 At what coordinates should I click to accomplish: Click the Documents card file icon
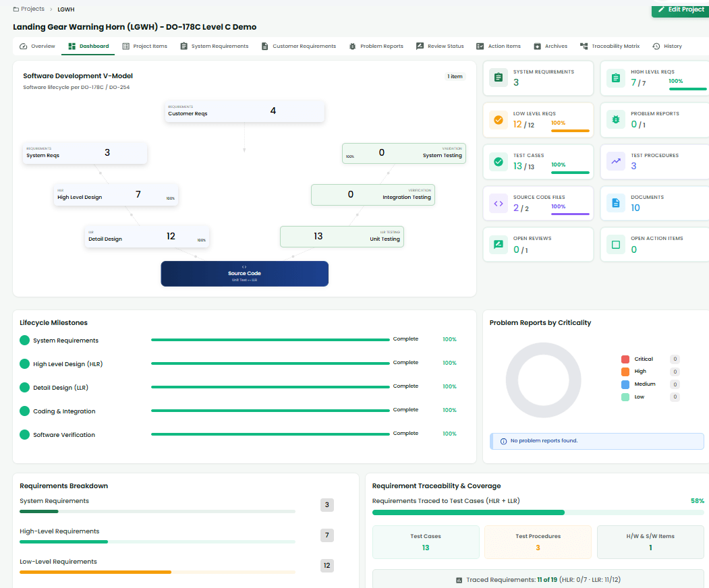click(x=616, y=204)
